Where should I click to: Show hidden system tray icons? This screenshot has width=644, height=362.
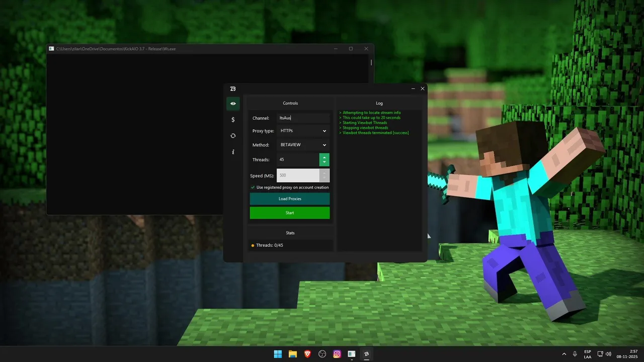(x=564, y=354)
